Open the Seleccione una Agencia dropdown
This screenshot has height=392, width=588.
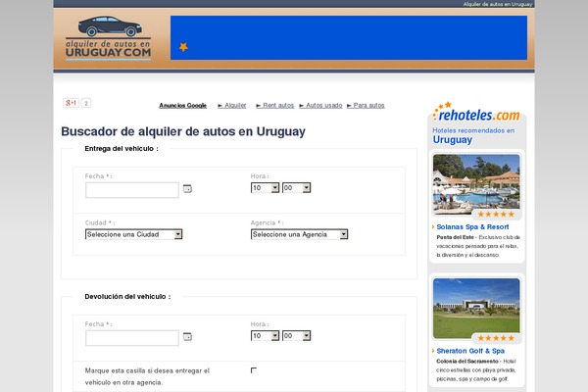click(299, 234)
